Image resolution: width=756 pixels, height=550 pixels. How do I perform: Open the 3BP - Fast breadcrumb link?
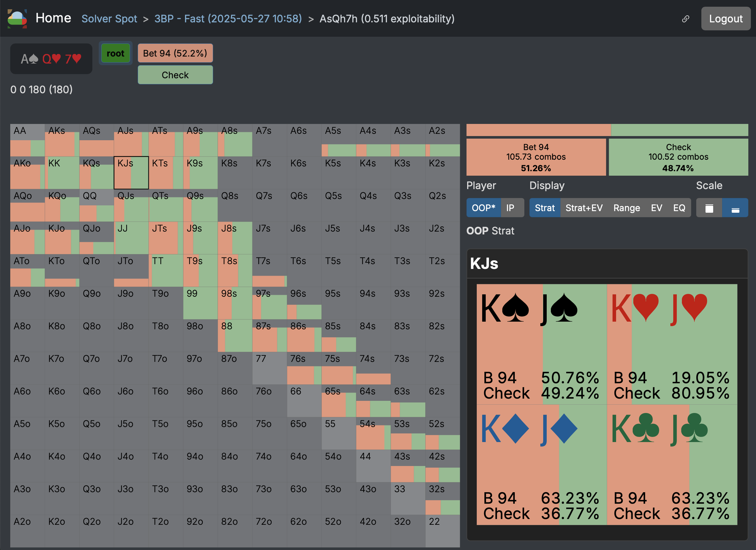228,19
